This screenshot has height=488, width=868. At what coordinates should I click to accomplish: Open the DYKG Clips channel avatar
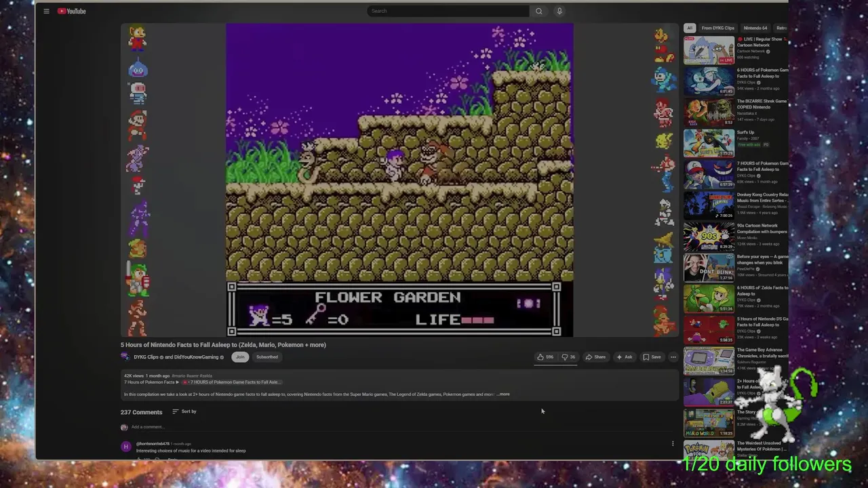pos(125,357)
